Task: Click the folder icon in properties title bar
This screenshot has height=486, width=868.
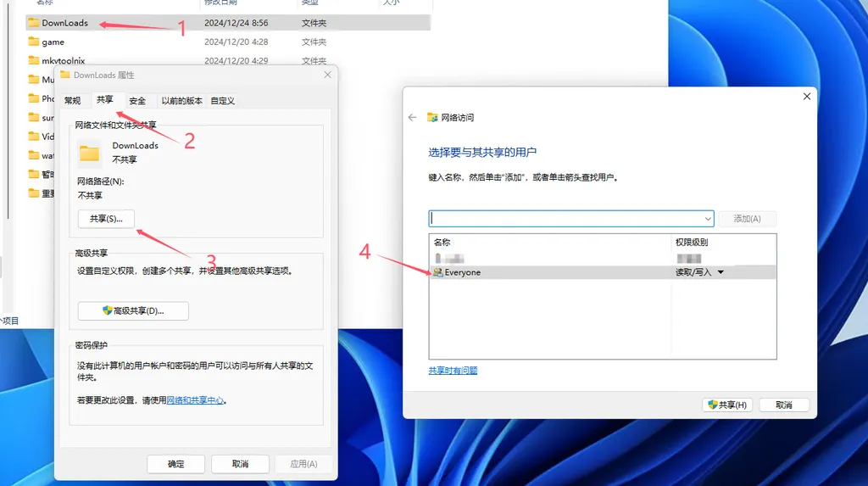Action: [65, 75]
